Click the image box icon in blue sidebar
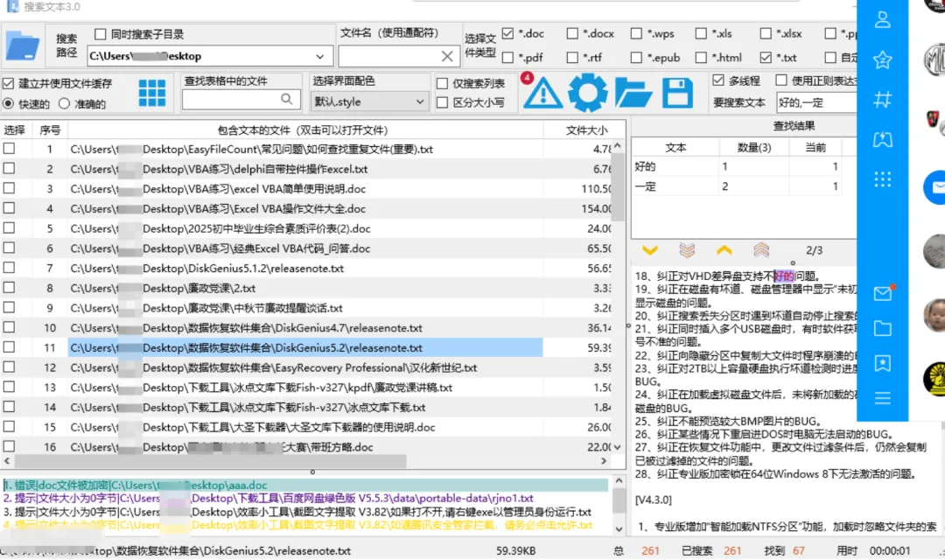945x560 pixels. click(882, 140)
